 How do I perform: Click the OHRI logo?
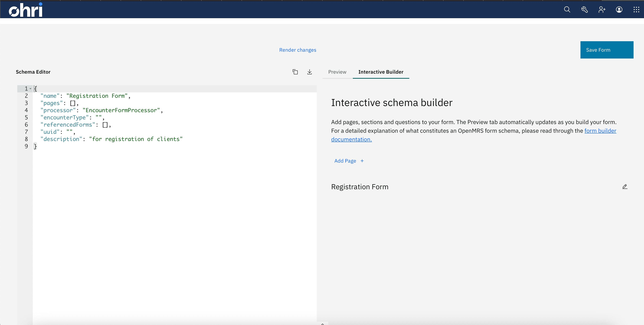pos(26,10)
